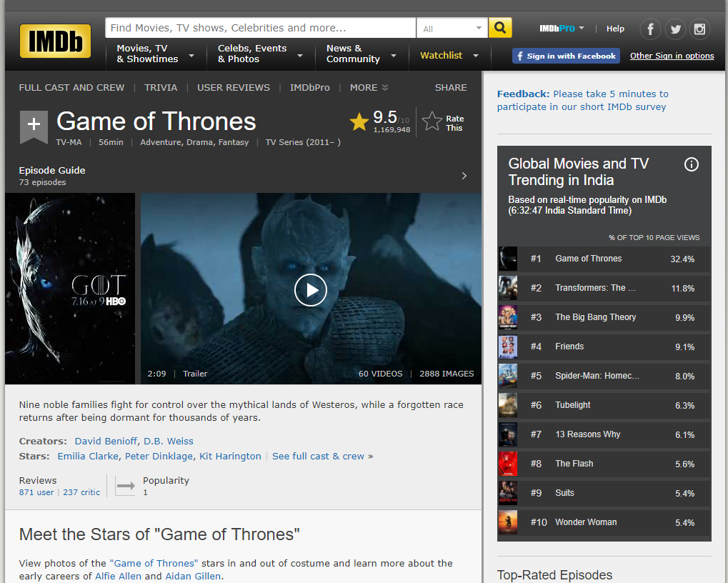Viewport: 728px width, 583px height.
Task: Click the Popularity arrow icon
Action: click(125, 486)
